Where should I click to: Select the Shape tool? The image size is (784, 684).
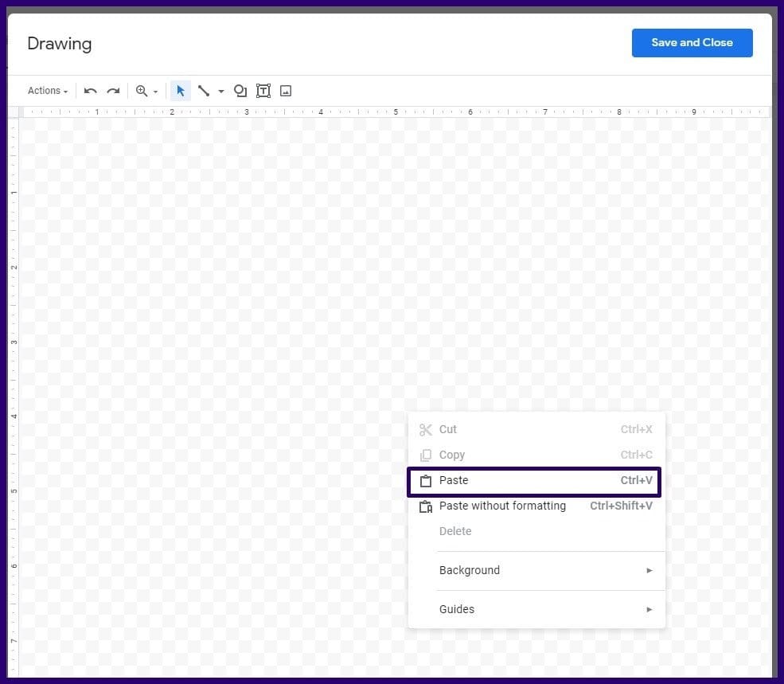tap(240, 91)
